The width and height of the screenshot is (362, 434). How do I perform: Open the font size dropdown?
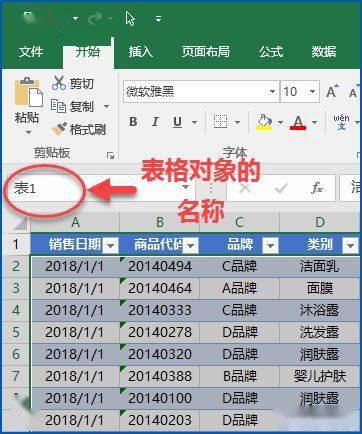(312, 91)
